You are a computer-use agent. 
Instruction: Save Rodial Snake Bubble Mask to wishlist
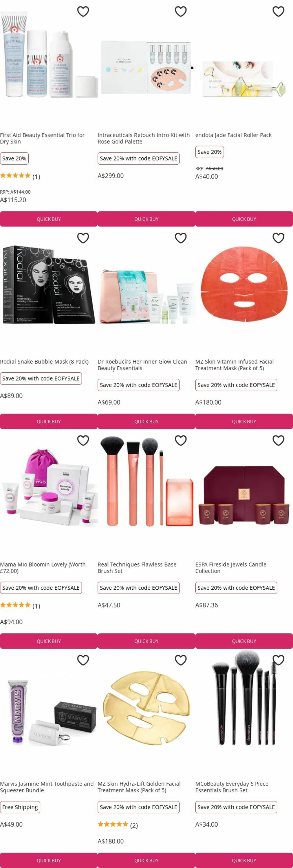click(x=83, y=238)
